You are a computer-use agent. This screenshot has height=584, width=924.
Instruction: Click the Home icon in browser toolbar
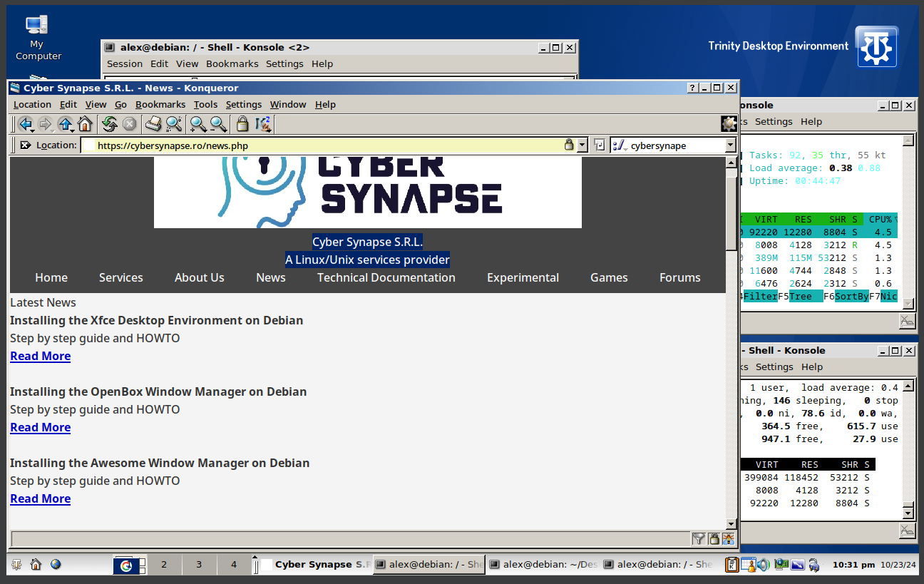(x=85, y=125)
